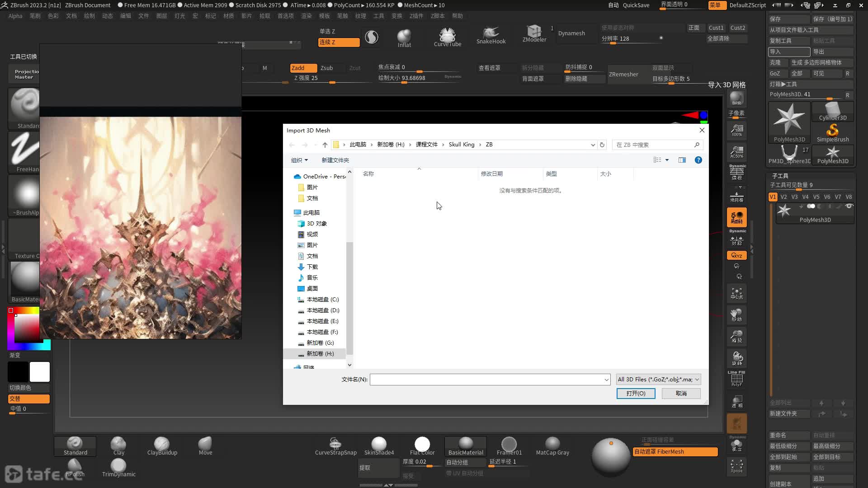Click the BPR render icon
Screen dimensions: 868x488
(x=736, y=98)
